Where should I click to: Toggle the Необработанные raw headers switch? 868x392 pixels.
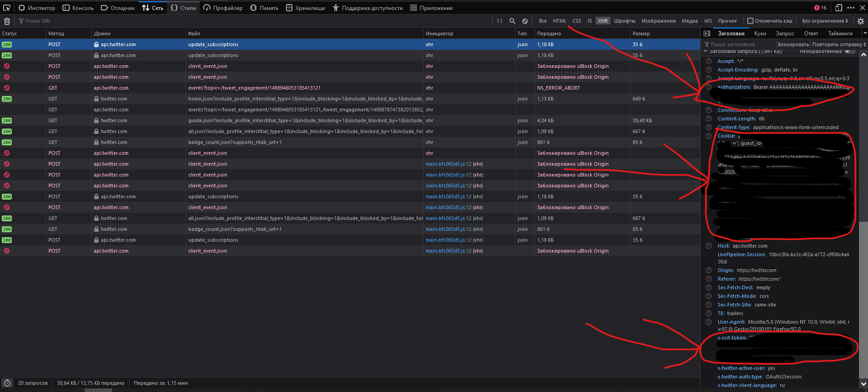click(849, 52)
